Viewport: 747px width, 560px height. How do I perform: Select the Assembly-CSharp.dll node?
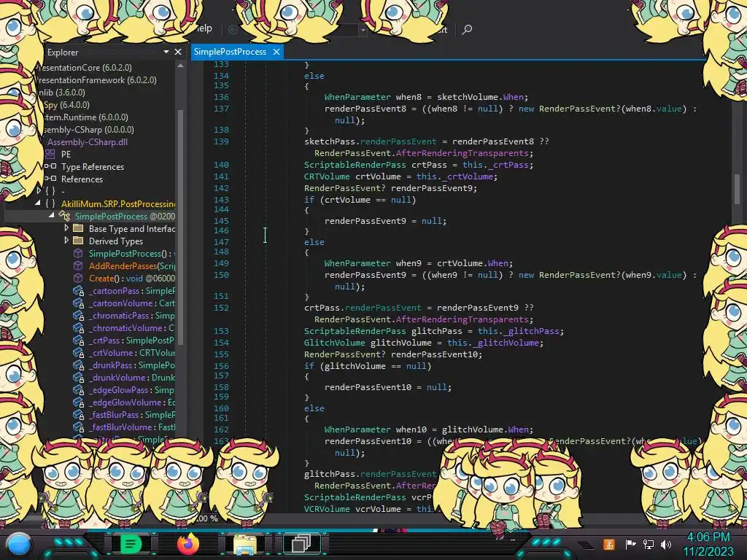click(88, 142)
